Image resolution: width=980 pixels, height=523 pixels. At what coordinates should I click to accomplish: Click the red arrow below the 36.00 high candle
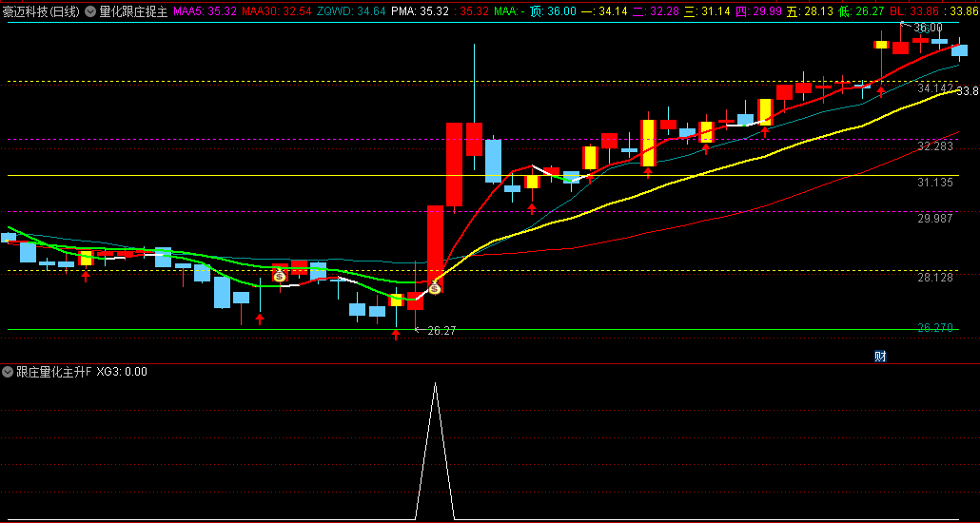881,92
